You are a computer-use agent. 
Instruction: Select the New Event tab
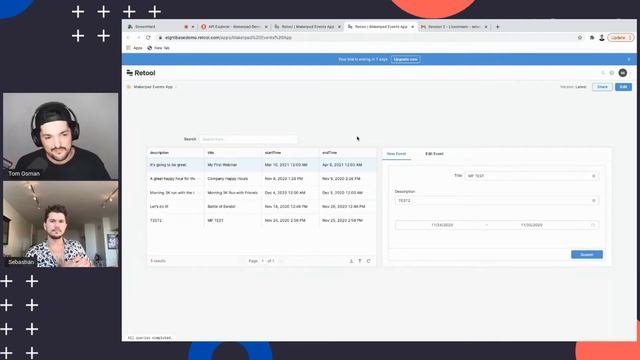click(x=396, y=154)
